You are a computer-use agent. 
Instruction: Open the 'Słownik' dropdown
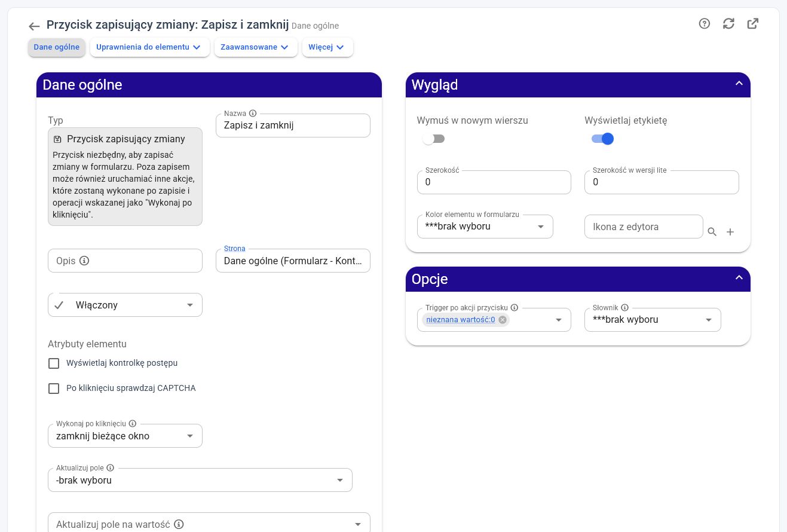[653, 320]
